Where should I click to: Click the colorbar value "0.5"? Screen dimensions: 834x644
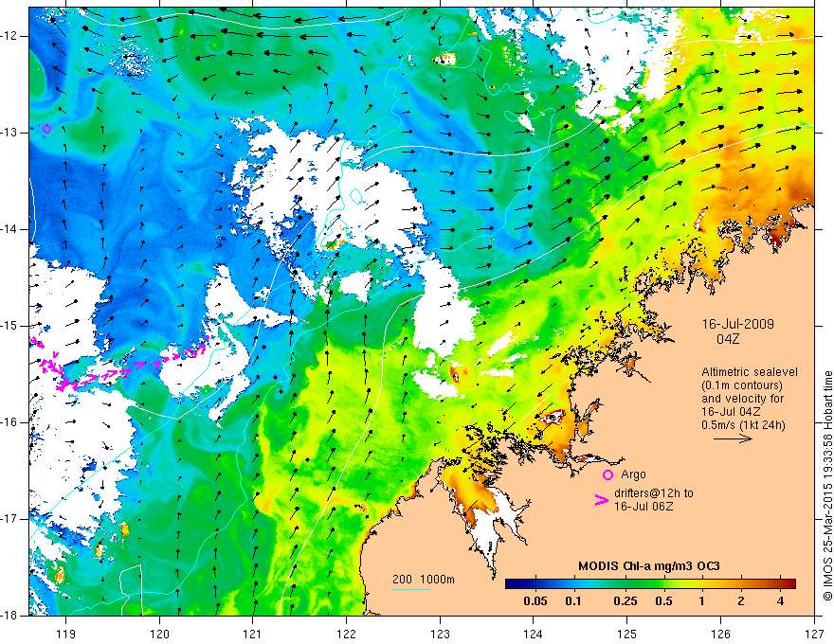[x=663, y=601]
